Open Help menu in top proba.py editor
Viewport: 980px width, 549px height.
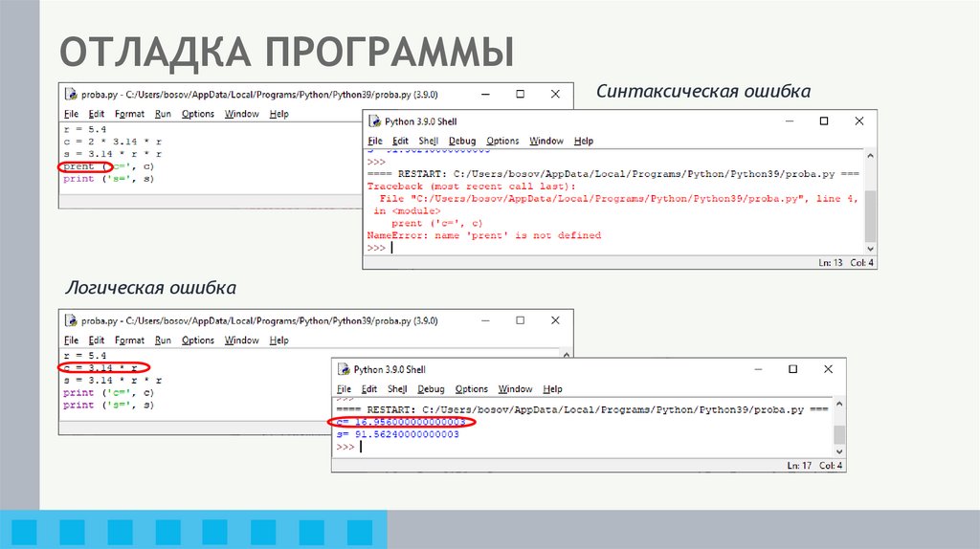pos(278,114)
